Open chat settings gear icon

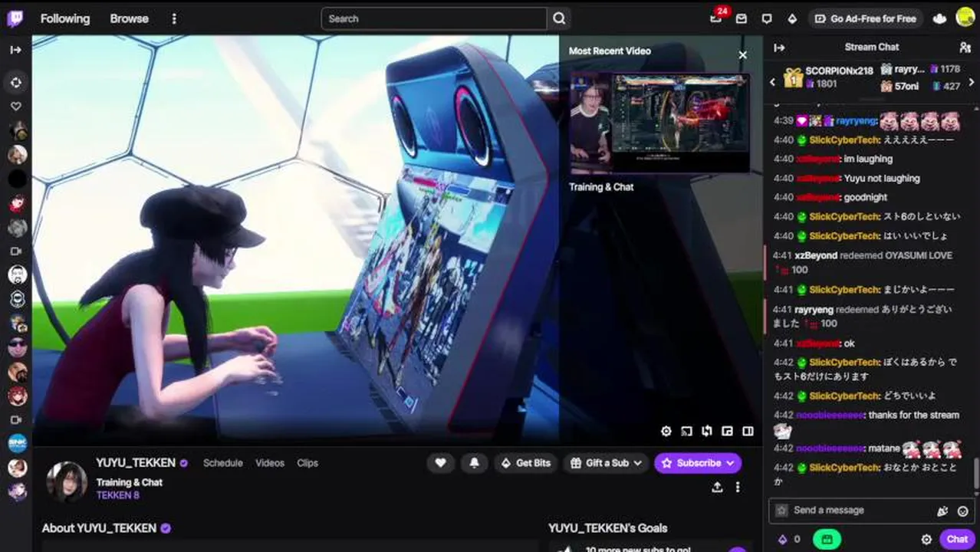(x=926, y=539)
